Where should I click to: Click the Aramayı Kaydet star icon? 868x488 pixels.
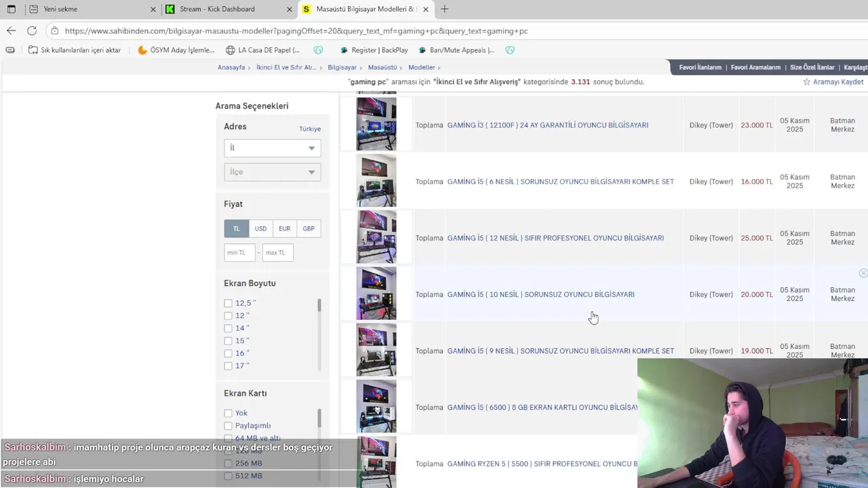point(806,82)
